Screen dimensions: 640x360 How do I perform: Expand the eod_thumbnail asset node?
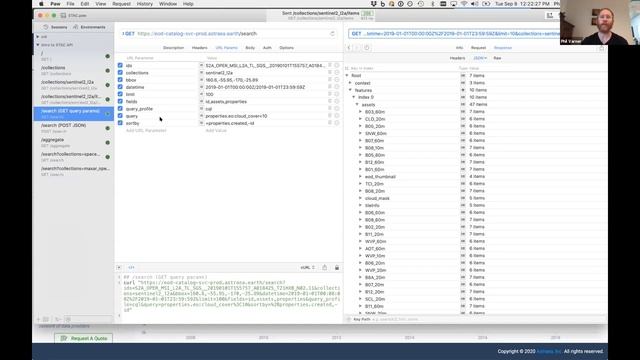360,176
